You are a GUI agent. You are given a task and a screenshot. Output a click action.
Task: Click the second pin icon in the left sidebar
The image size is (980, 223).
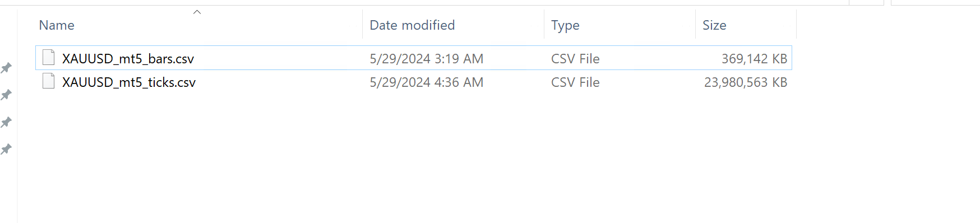pyautogui.click(x=6, y=95)
